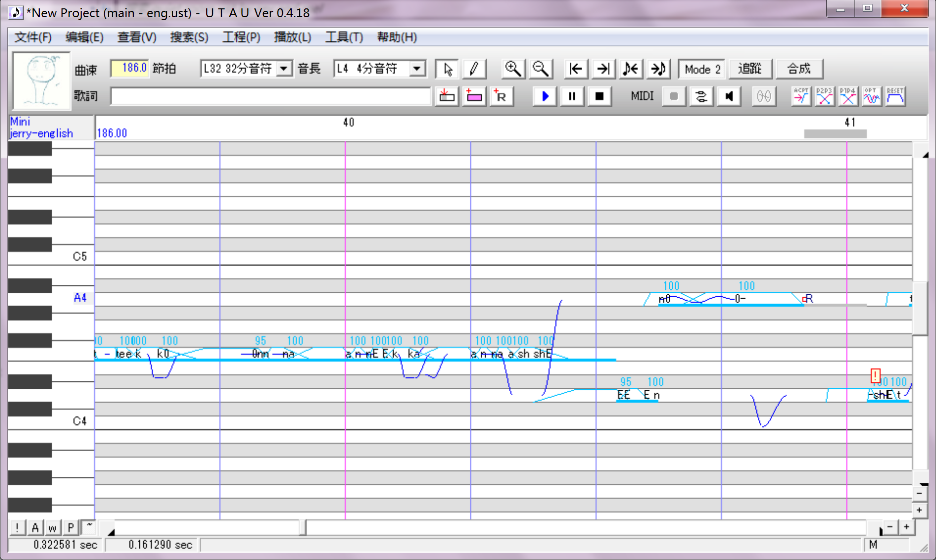The height and width of the screenshot is (560, 936).
Task: Click the MIDI routing settings icon
Action: click(x=701, y=96)
